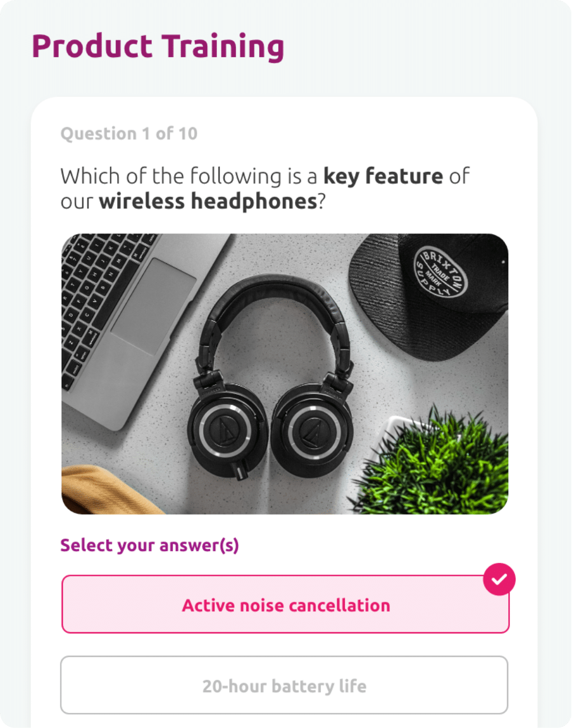The image size is (572, 728).
Task: Open the headphones product photo
Action: [285, 374]
